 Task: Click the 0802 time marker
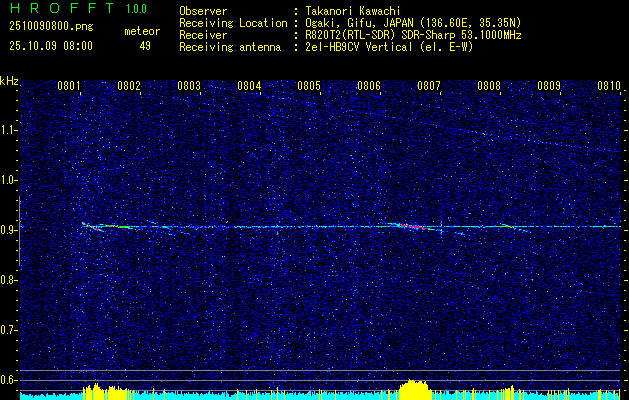click(x=129, y=86)
